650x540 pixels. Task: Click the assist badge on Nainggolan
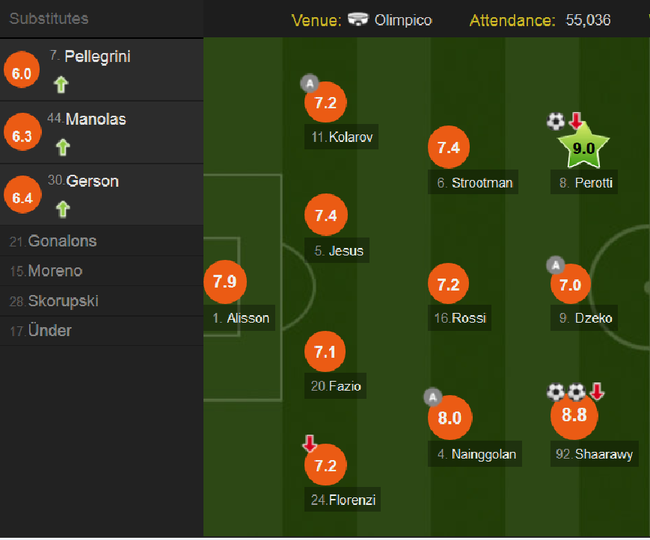(x=432, y=397)
